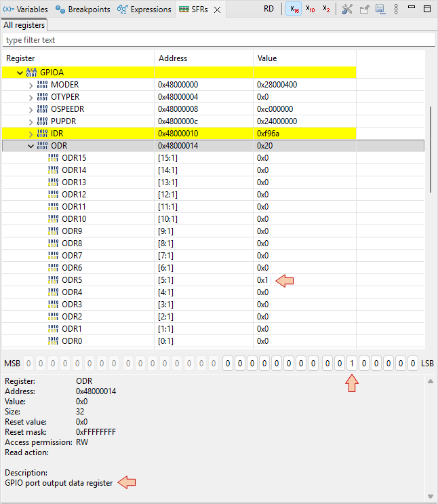The height and width of the screenshot is (504, 438).
Task: Close the SFRs tab
Action: [x=217, y=10]
